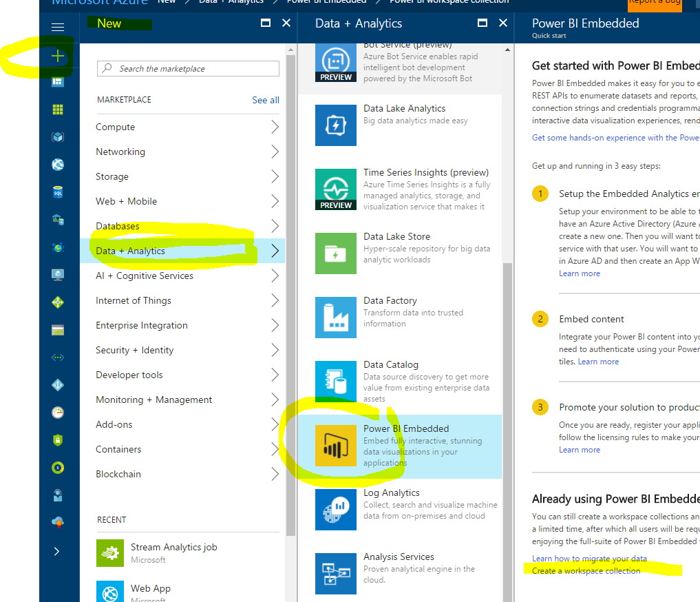
Task: Click Learn more under Promote your solution
Action: coord(580,450)
